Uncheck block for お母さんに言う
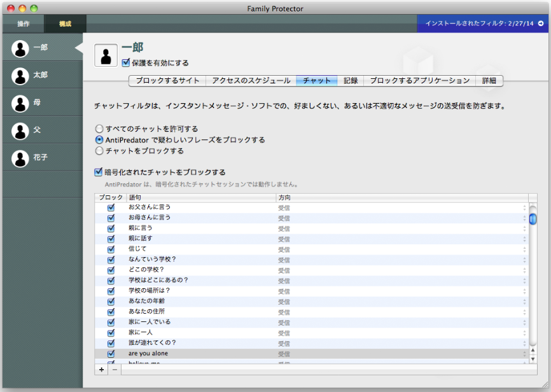The image size is (551, 392). (111, 218)
